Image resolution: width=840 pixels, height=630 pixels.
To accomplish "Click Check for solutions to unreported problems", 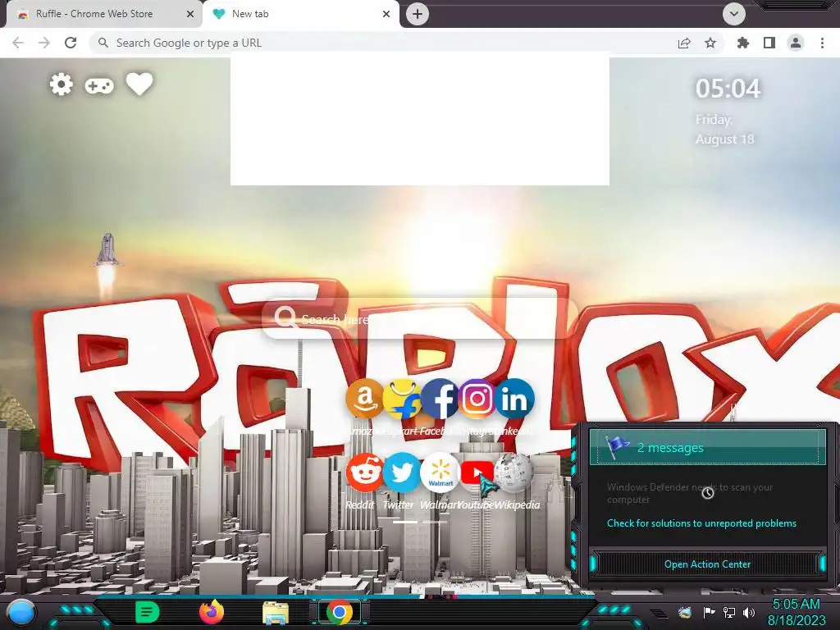I will click(701, 523).
